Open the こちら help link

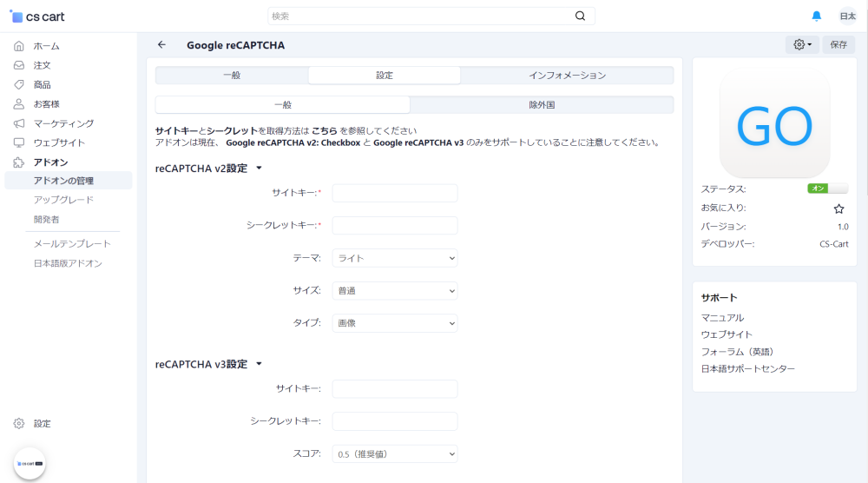point(325,130)
